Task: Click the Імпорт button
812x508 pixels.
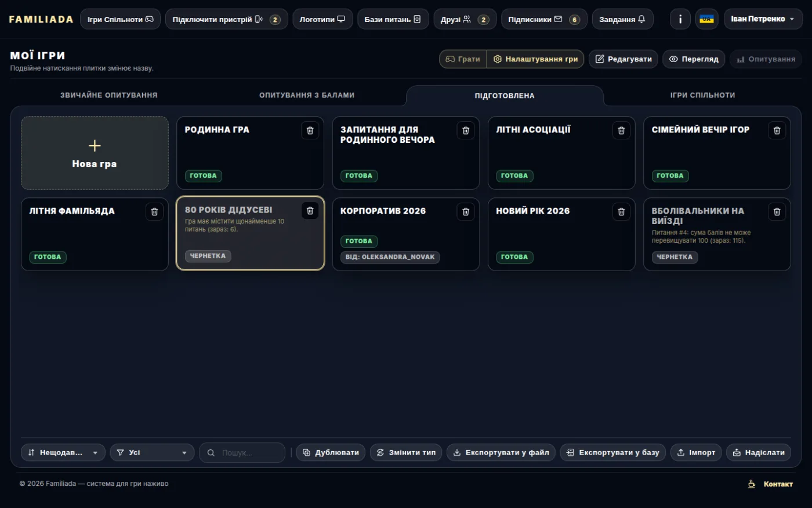Action: tap(696, 452)
